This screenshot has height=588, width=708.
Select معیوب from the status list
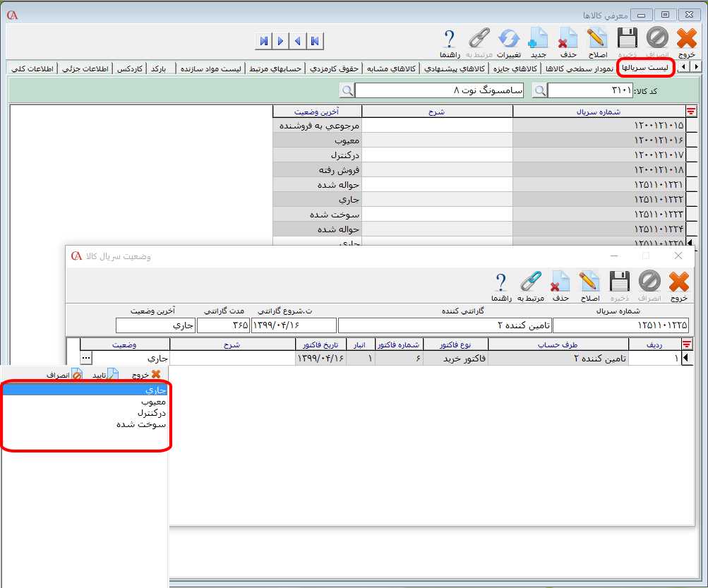(x=152, y=401)
